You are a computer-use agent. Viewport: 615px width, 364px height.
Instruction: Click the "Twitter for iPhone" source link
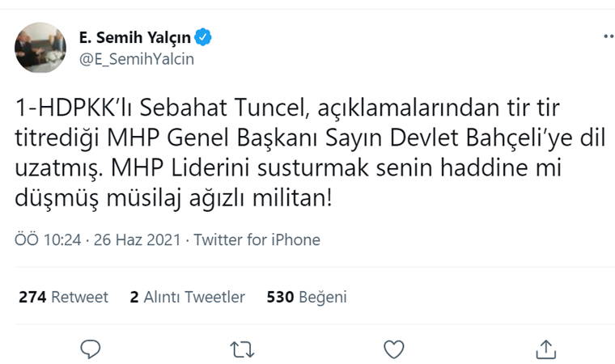(x=257, y=240)
